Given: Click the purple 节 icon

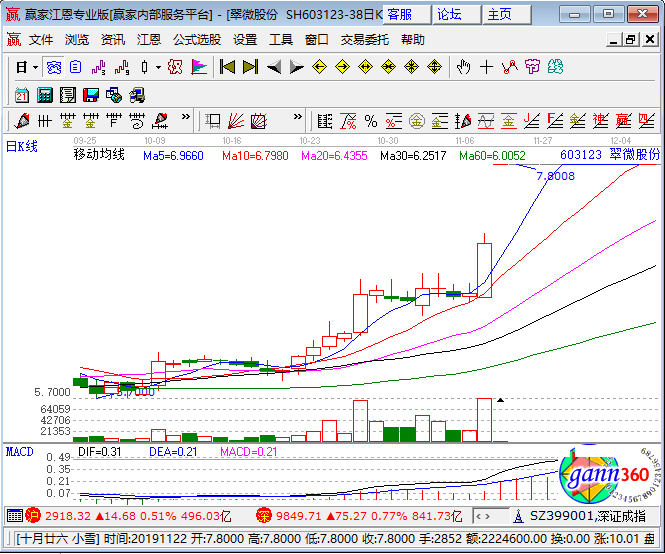Looking at the screenshot, I should [532, 67].
